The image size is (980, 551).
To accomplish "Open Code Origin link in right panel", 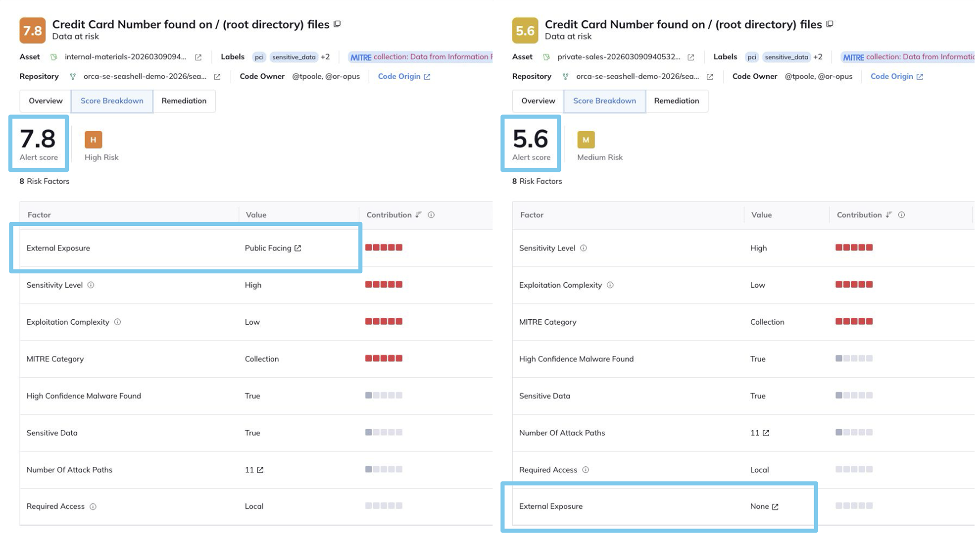I will pos(896,76).
